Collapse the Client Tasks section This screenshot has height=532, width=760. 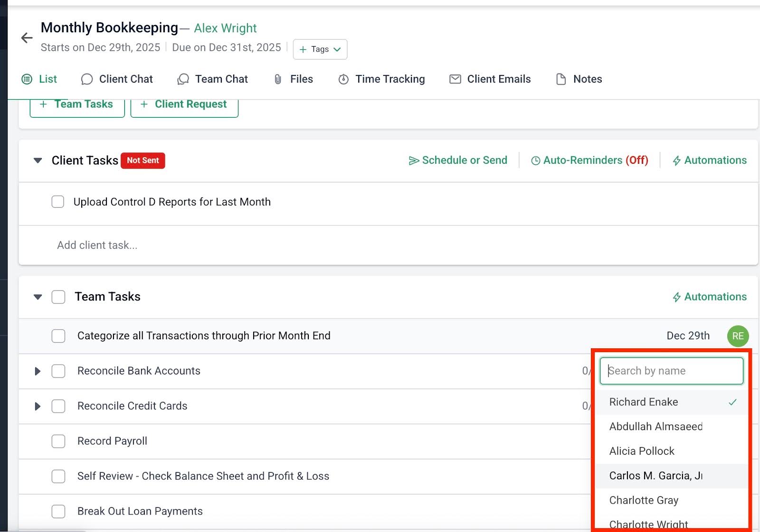pyautogui.click(x=38, y=160)
